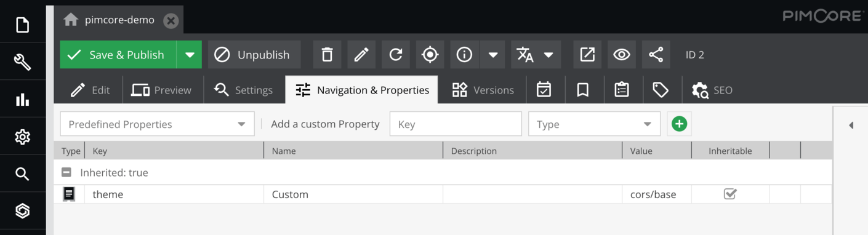
Task: Open the Tags tab icon
Action: [661, 90]
